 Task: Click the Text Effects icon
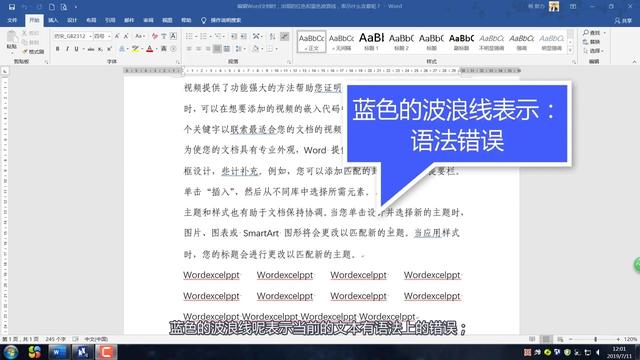(x=122, y=49)
